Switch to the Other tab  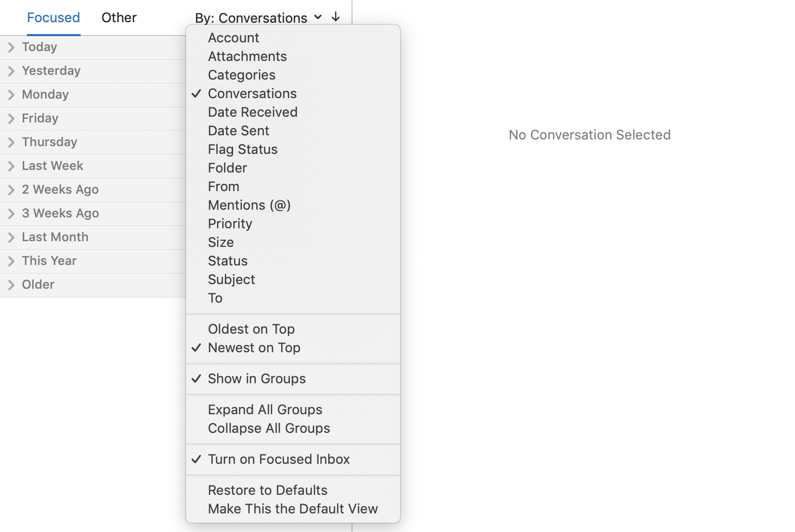[x=119, y=18]
